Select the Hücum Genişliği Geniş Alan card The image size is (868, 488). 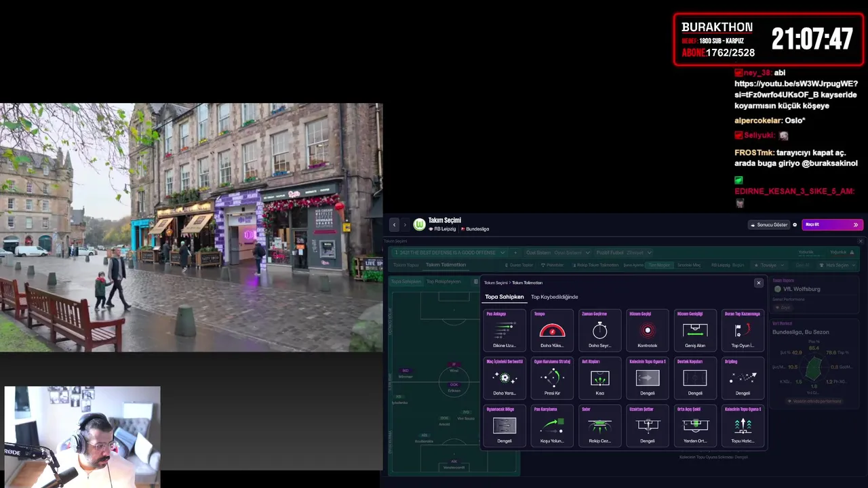(695, 330)
